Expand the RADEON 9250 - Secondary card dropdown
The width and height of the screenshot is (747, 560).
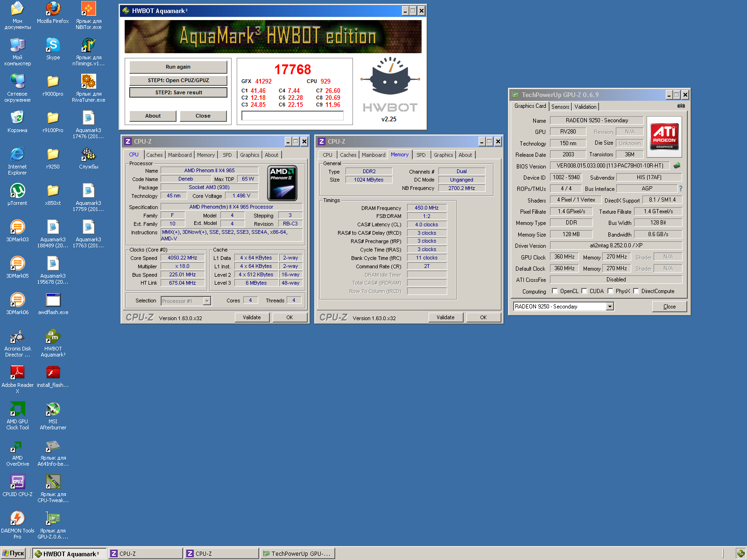tap(610, 307)
